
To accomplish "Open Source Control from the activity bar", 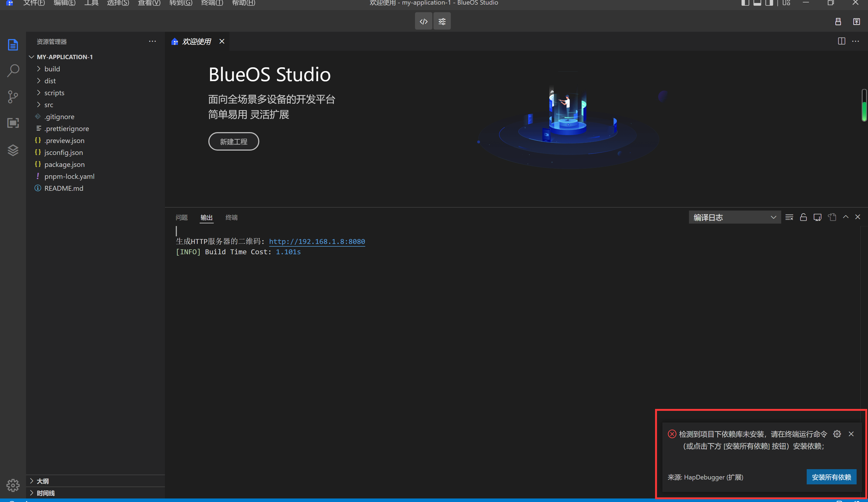I will (x=13, y=97).
